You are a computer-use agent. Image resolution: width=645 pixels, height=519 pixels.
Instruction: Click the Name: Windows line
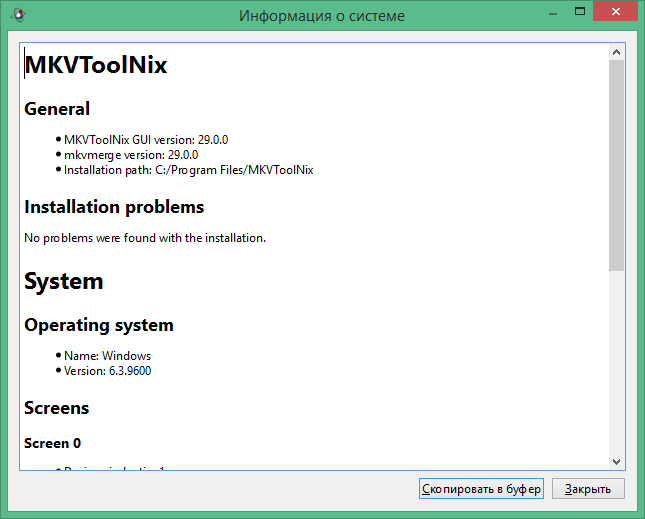107,356
